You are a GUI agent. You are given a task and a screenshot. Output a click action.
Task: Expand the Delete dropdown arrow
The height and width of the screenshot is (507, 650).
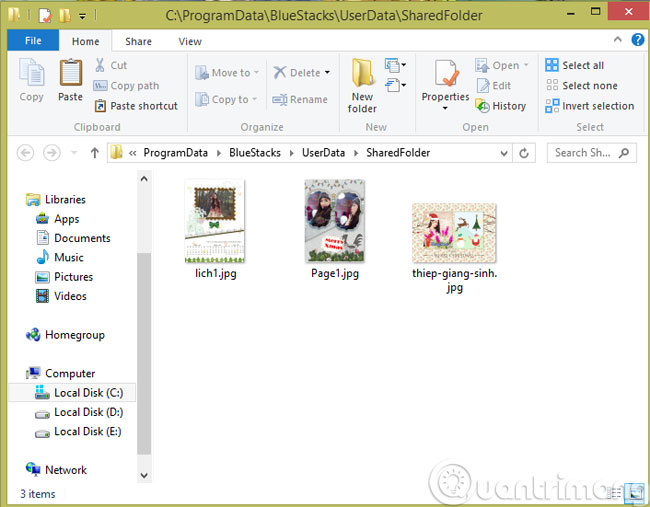tap(327, 73)
